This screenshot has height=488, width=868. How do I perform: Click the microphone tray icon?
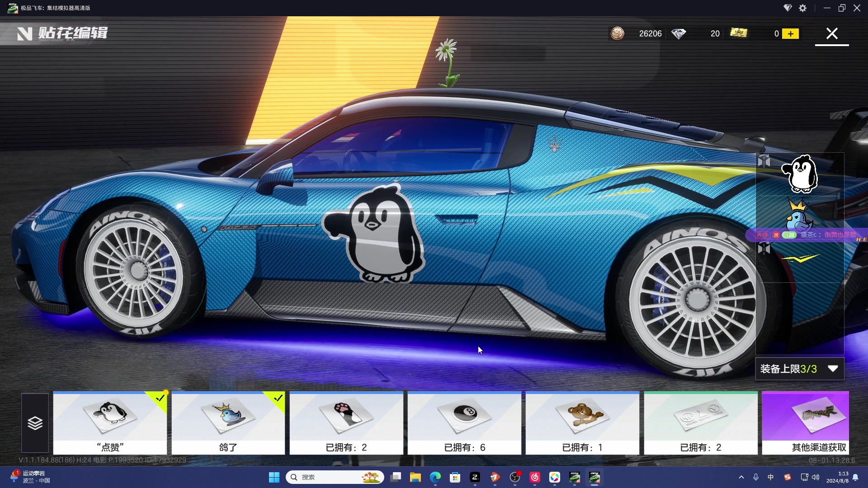point(756,477)
